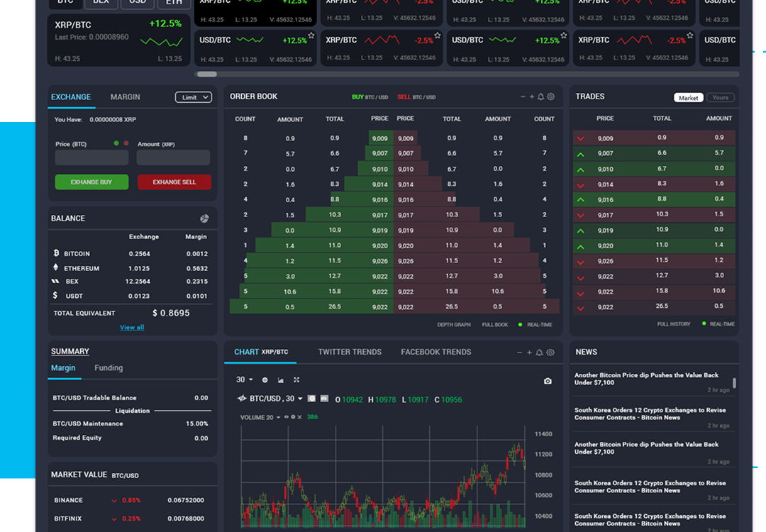Click the Binance 0.06752000 market value
Screen dimensions: 766x532
click(x=186, y=500)
